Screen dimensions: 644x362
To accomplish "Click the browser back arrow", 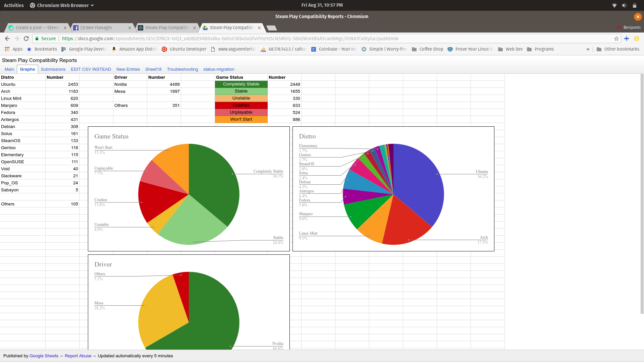I will (7, 39).
